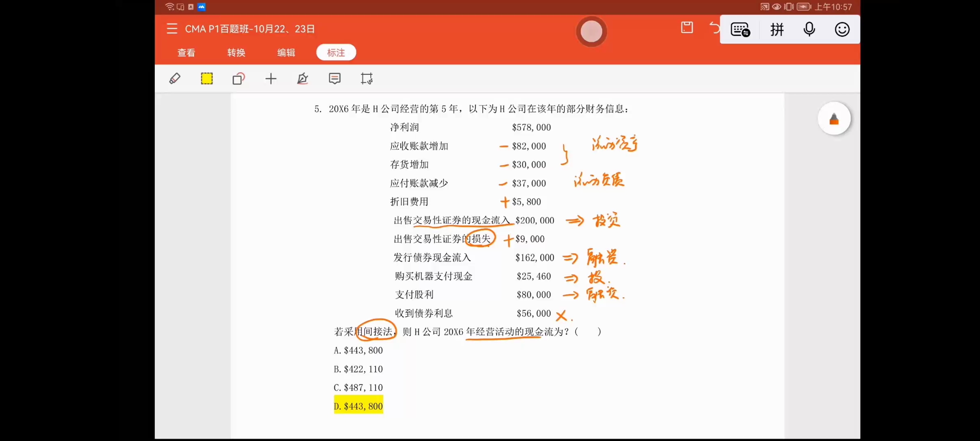Add a comment note annotation
This screenshot has height=441, width=980.
click(x=334, y=78)
